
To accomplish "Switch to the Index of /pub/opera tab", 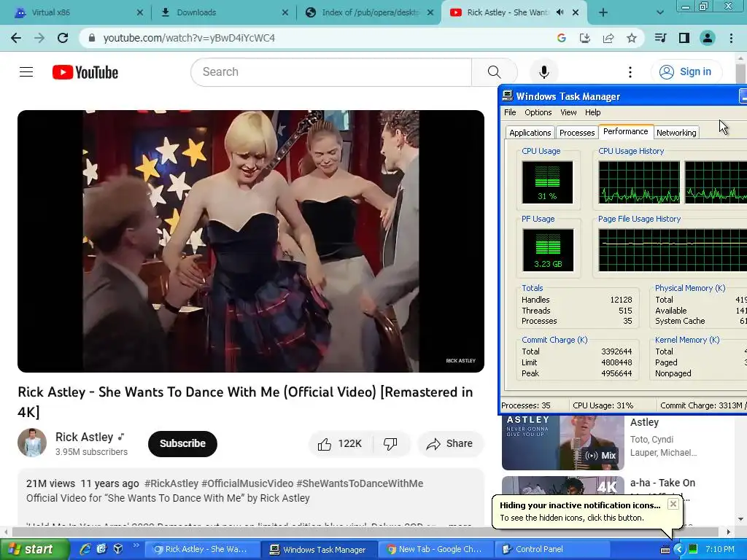I will pos(369,12).
